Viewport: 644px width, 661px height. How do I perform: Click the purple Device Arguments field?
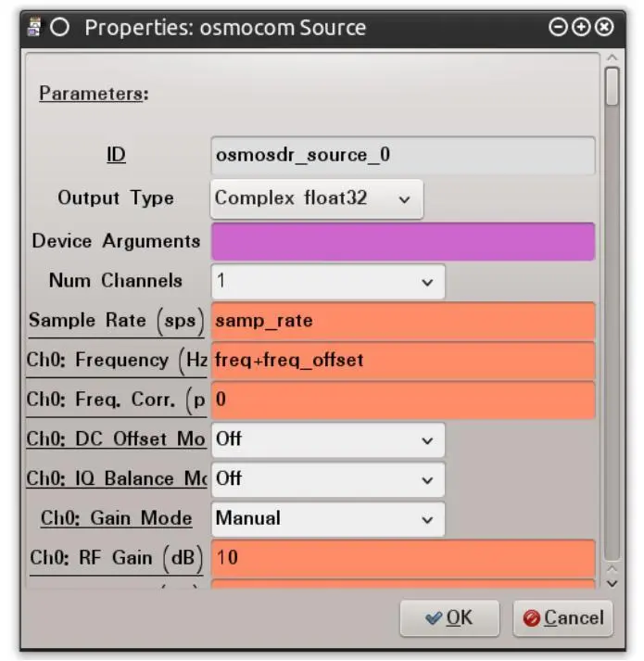pyautogui.click(x=403, y=242)
